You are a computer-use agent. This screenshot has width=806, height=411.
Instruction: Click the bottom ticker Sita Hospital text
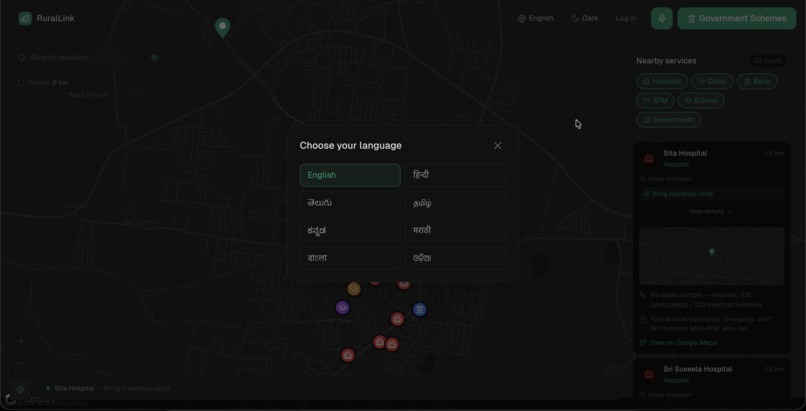[x=75, y=388]
